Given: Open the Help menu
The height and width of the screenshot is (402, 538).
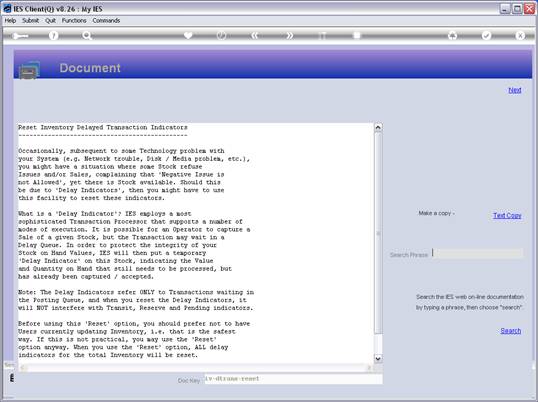Looking at the screenshot, I should click(x=10, y=21).
